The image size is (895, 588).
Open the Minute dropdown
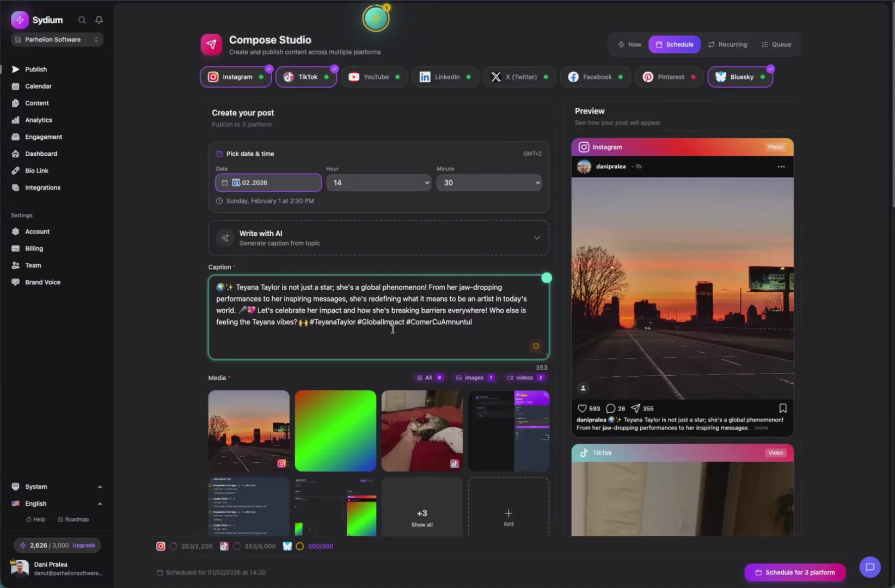point(489,182)
